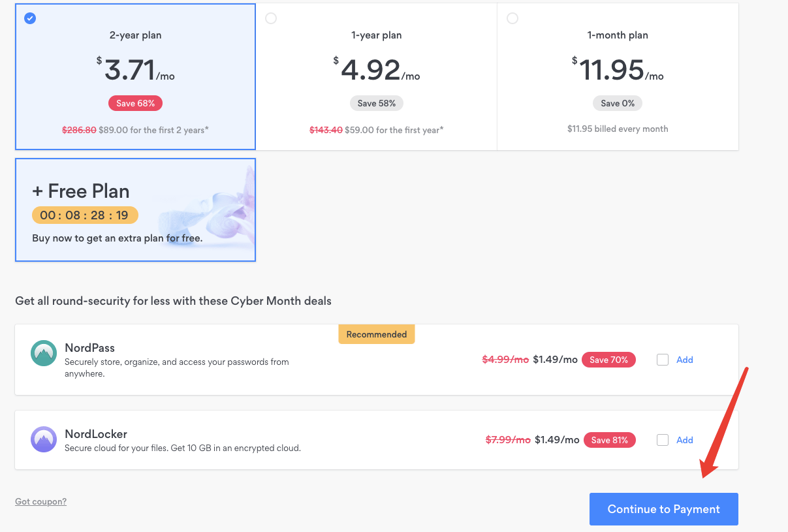The width and height of the screenshot is (788, 532).
Task: Click the Add link for NordLocker
Action: click(x=685, y=440)
